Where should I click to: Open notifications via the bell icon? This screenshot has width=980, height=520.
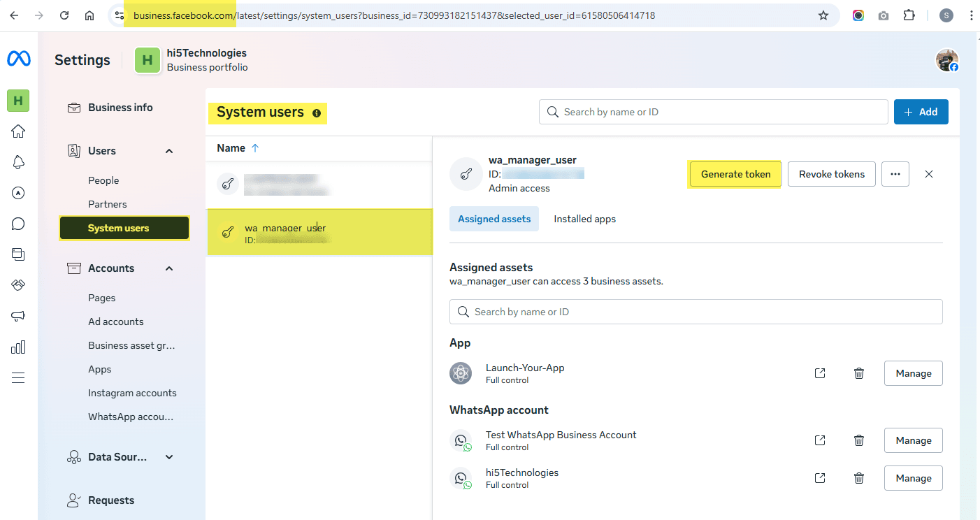17,162
